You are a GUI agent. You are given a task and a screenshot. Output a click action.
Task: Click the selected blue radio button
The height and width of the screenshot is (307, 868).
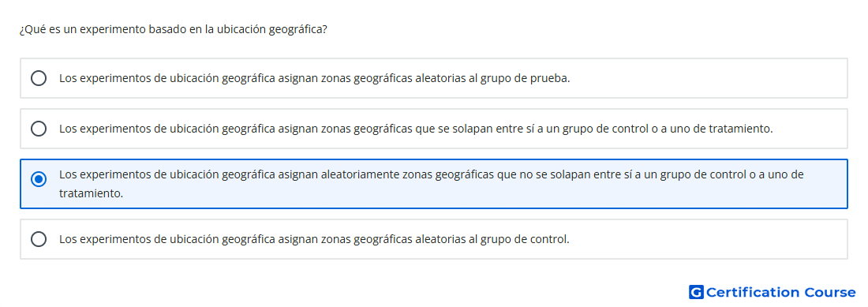click(x=39, y=179)
